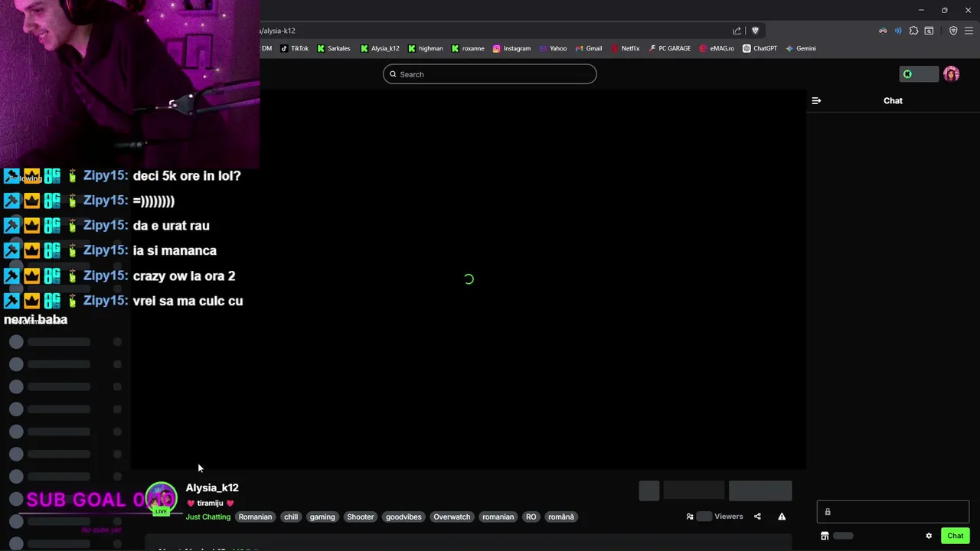Open the highman bookmark
Image resolution: width=980 pixels, height=551 pixels.
coord(425,48)
